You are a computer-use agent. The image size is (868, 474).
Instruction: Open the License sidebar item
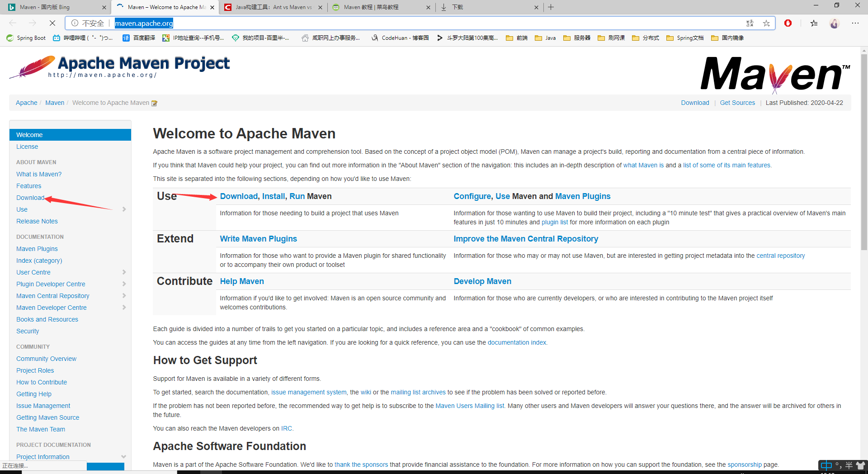click(x=27, y=147)
